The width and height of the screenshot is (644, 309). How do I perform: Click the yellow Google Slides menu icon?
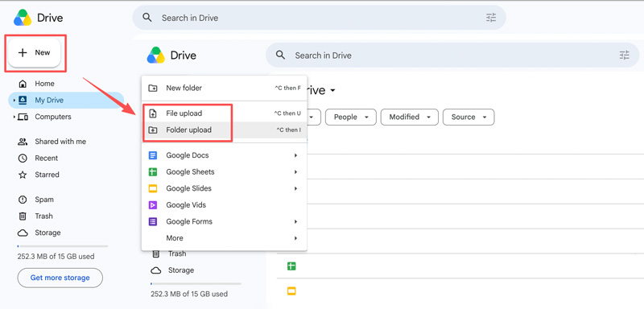[x=153, y=189]
